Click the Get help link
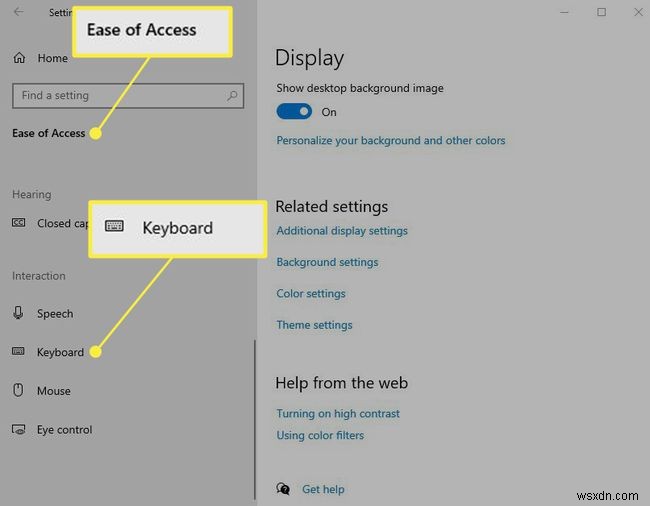650x506 pixels. (323, 489)
